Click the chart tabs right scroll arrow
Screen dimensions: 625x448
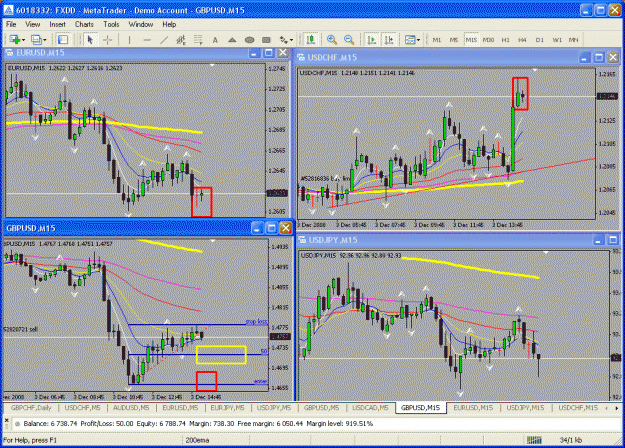point(616,408)
